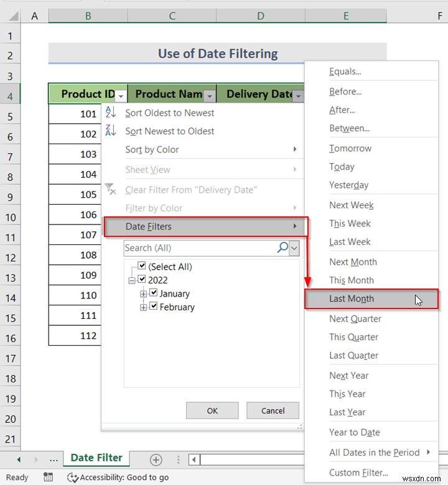Select the Next Year filter
This screenshot has height=485, width=448.
coord(348,376)
